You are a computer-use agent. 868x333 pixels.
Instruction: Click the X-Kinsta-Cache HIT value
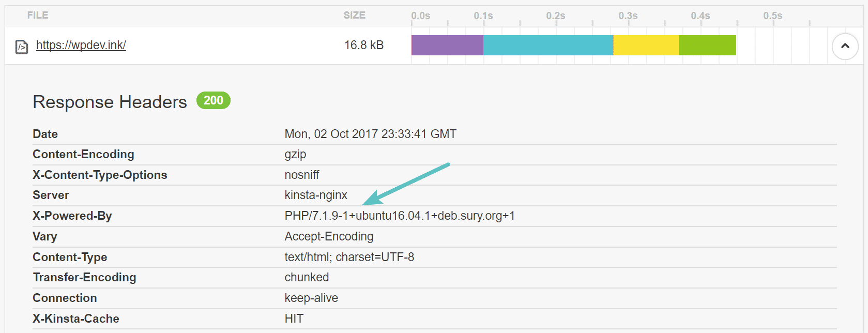294,319
